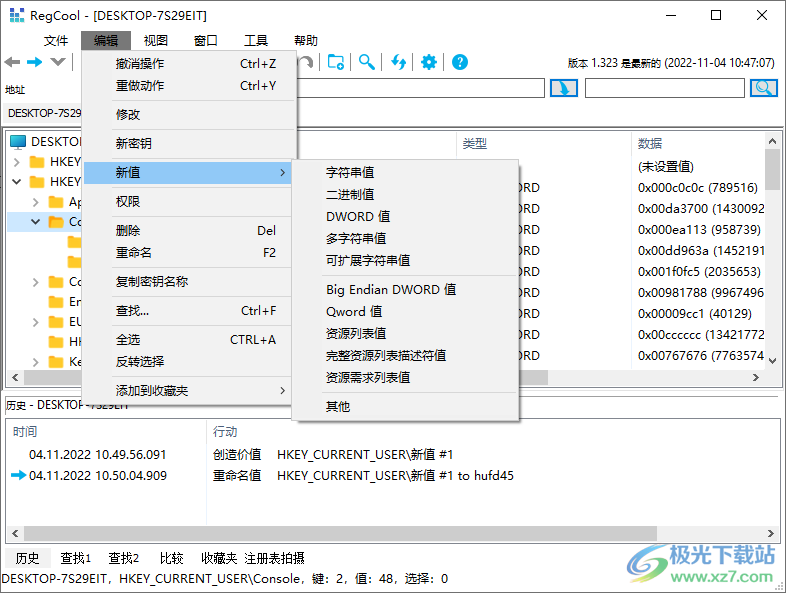The height and width of the screenshot is (593, 786).
Task: Open the 帮助 menu
Action: click(306, 41)
